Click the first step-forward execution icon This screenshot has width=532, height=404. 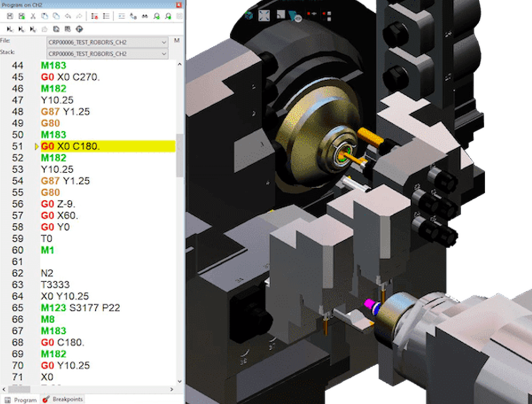(10, 29)
